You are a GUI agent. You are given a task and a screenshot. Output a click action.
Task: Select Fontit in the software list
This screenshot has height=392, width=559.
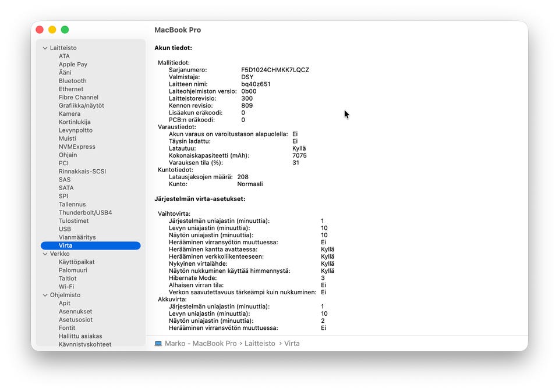pos(66,327)
